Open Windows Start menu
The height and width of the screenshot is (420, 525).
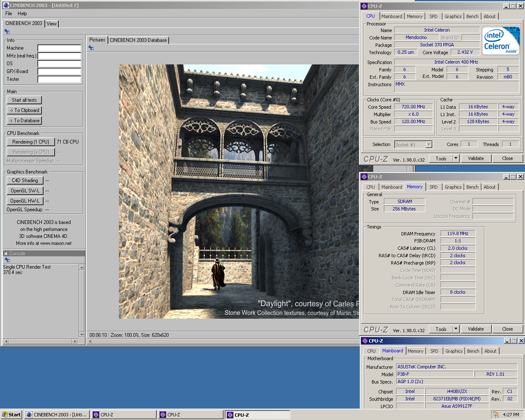(x=11, y=415)
